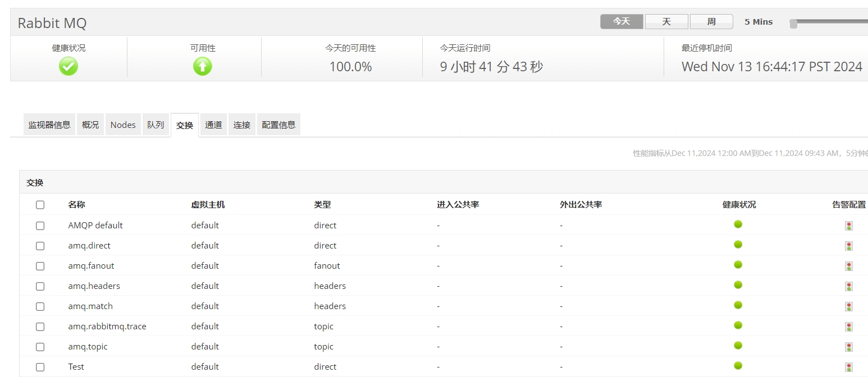
Task: Open alarm configuration icon for amq.fanout
Action: [849, 266]
